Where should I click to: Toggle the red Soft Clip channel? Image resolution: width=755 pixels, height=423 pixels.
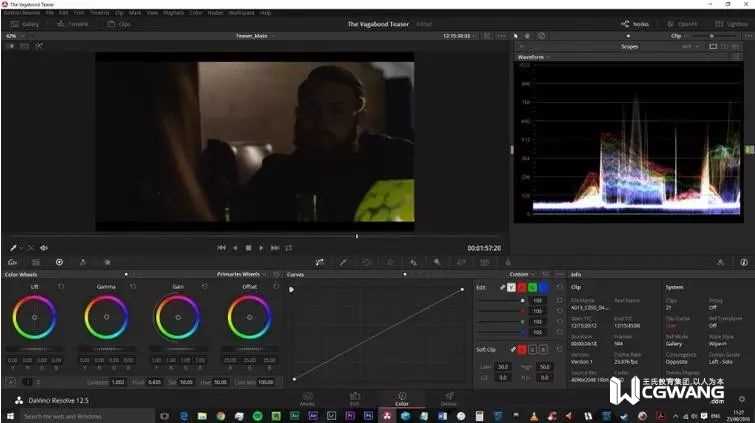[522, 349]
